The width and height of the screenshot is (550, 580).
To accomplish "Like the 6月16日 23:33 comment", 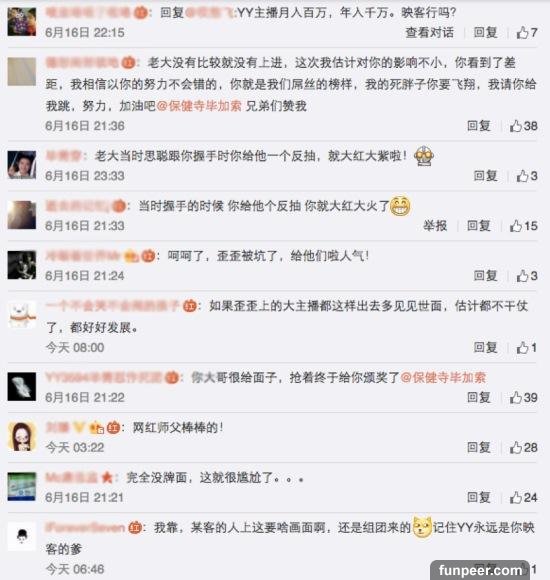I will 527,176.
